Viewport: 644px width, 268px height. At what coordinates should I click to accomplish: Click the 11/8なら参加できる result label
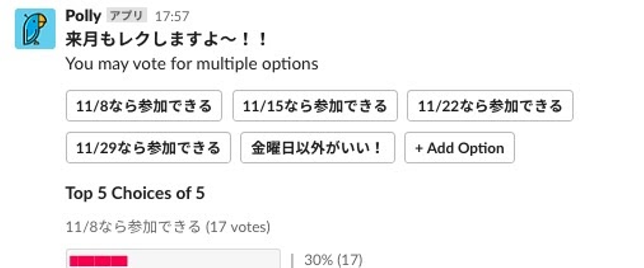click(133, 227)
